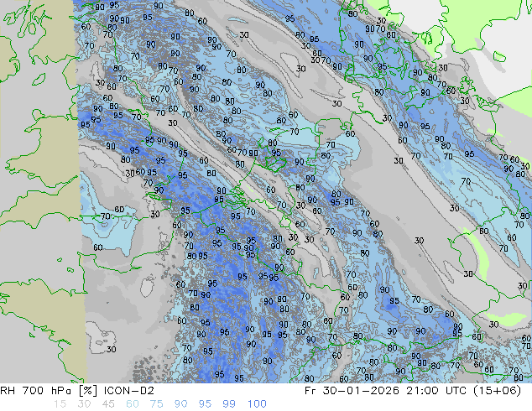
Task: Select the legend value '75'
Action: pyautogui.click(x=156, y=404)
